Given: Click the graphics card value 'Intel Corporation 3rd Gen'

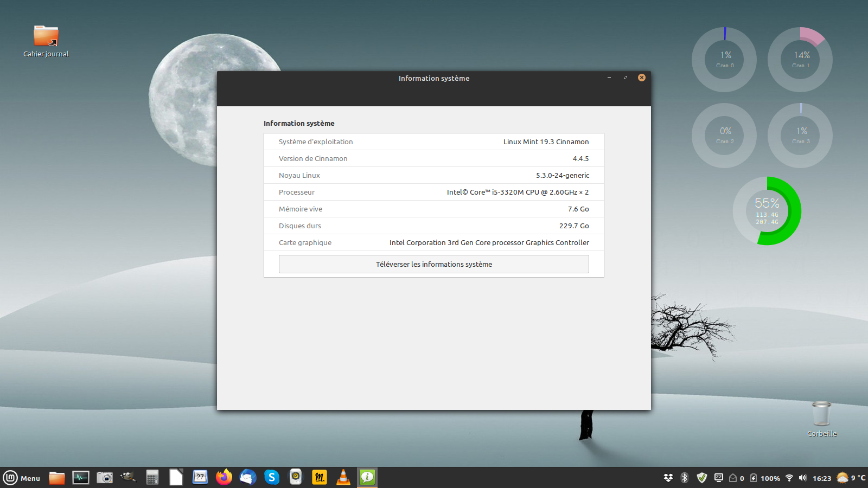Looking at the screenshot, I should coord(489,242).
